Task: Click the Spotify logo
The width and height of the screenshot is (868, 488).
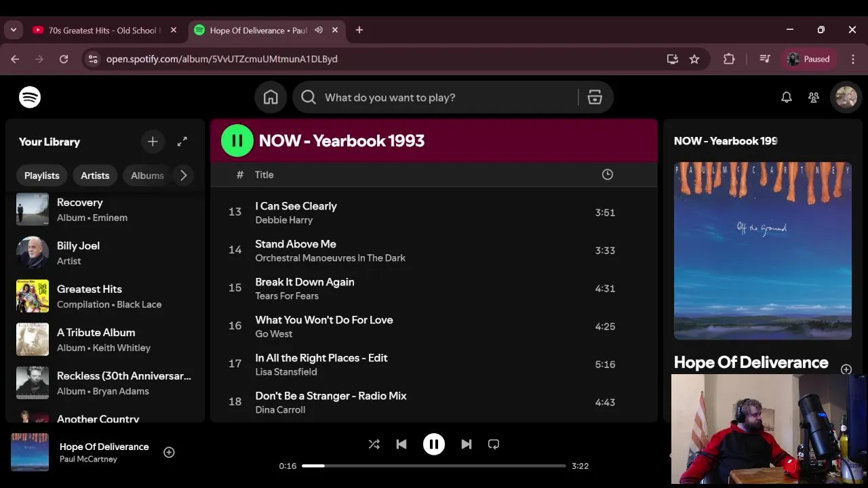Action: click(30, 97)
